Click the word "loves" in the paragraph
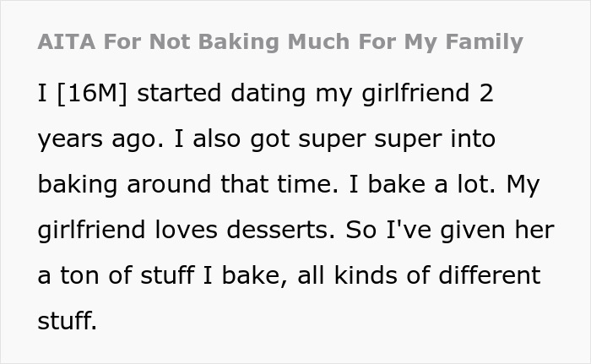591x364 pixels. click(x=187, y=230)
